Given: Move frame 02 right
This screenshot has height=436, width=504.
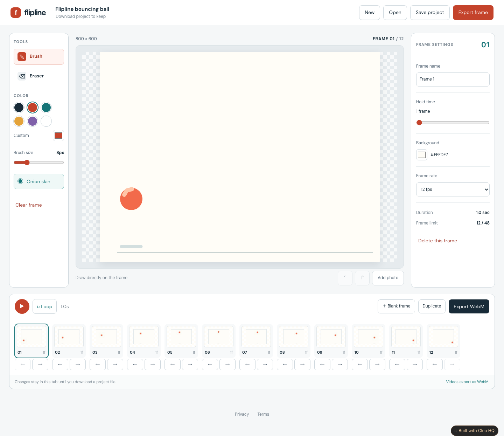Looking at the screenshot, I should (78, 365).
